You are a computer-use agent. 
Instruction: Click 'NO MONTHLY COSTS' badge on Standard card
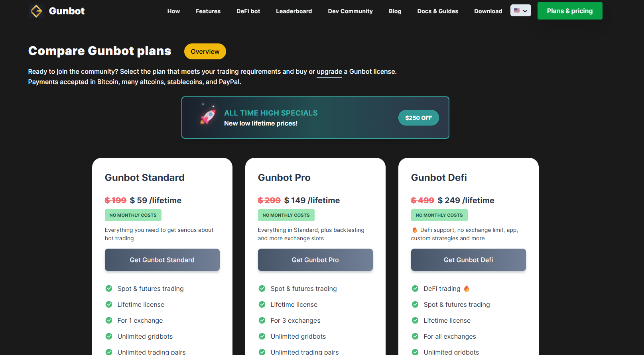[133, 215]
